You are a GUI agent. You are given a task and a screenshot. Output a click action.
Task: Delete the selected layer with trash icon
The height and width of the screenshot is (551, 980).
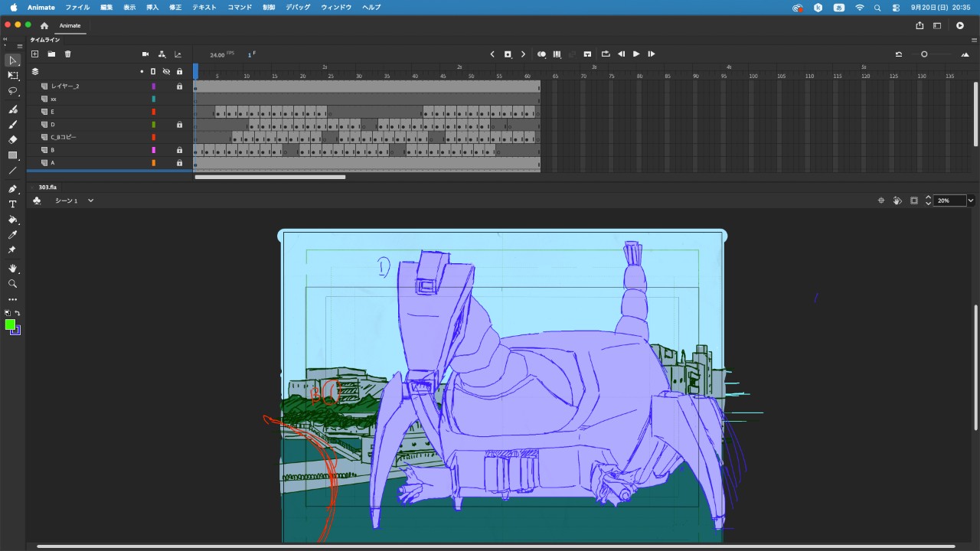[68, 54]
